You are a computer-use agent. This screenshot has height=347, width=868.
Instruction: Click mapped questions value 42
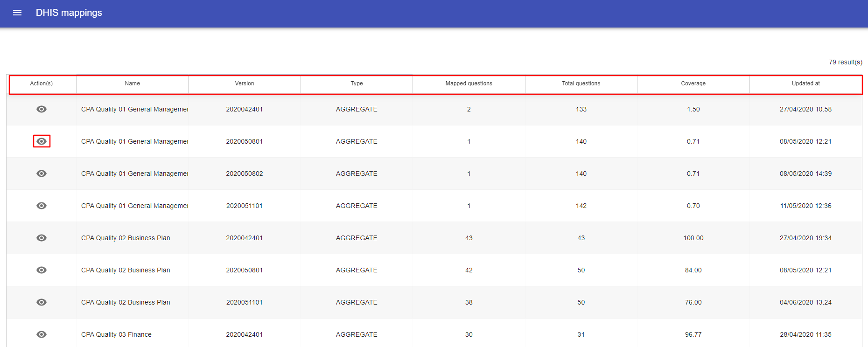point(469,270)
